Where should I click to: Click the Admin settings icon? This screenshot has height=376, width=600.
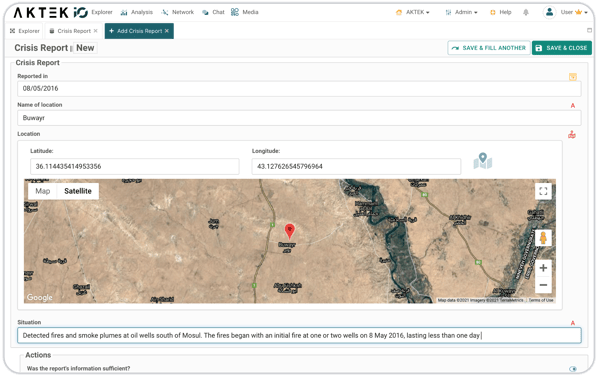[x=448, y=13]
